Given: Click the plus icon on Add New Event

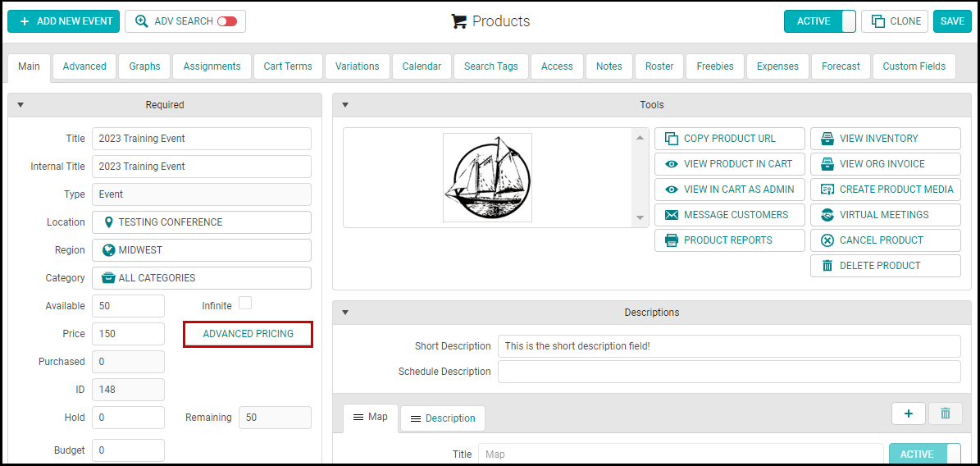Looking at the screenshot, I should coord(25,21).
